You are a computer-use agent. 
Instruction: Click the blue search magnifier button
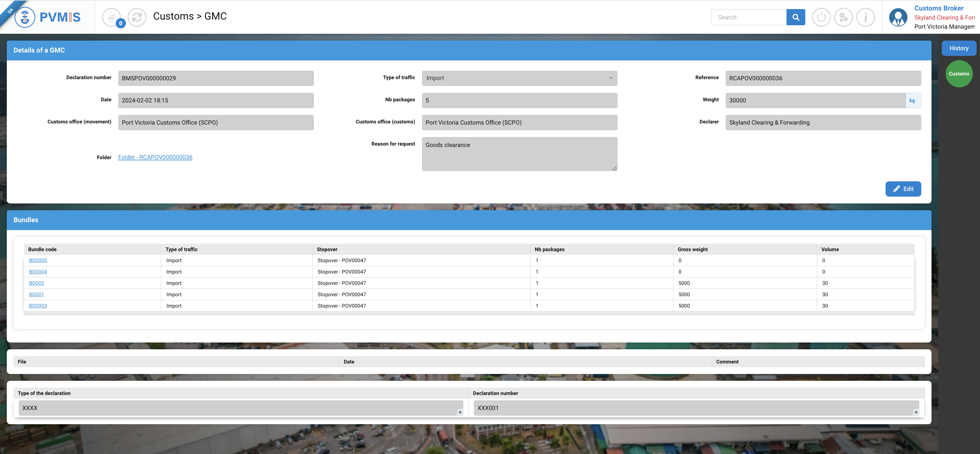click(795, 17)
